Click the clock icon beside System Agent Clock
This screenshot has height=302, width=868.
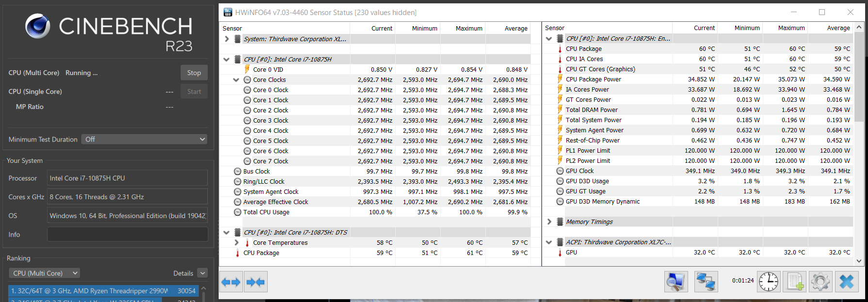click(x=238, y=191)
